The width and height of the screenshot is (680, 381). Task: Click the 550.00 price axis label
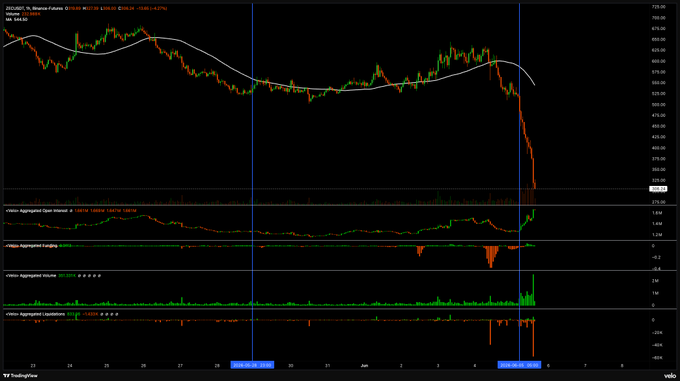pyautogui.click(x=658, y=83)
